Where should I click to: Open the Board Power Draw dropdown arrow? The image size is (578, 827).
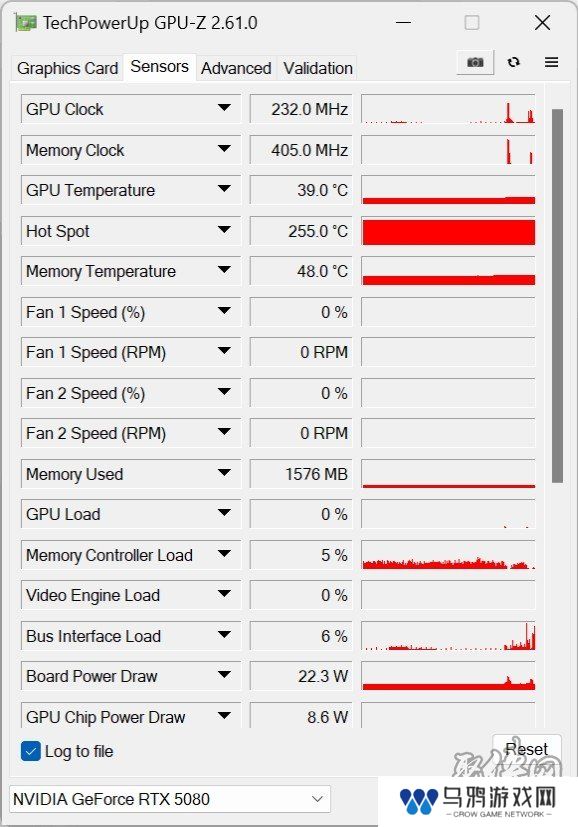224,675
